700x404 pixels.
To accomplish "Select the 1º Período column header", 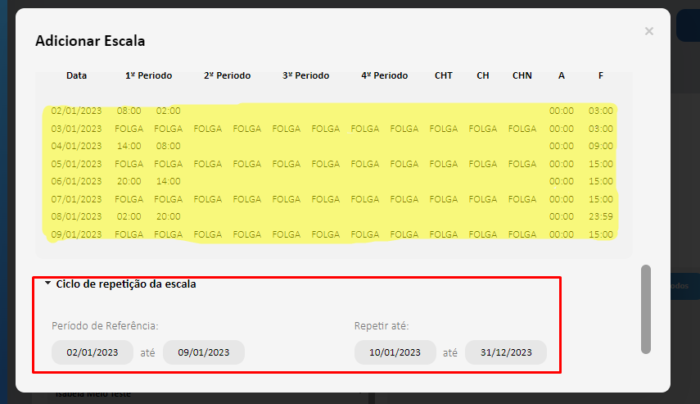I will coord(149,75).
